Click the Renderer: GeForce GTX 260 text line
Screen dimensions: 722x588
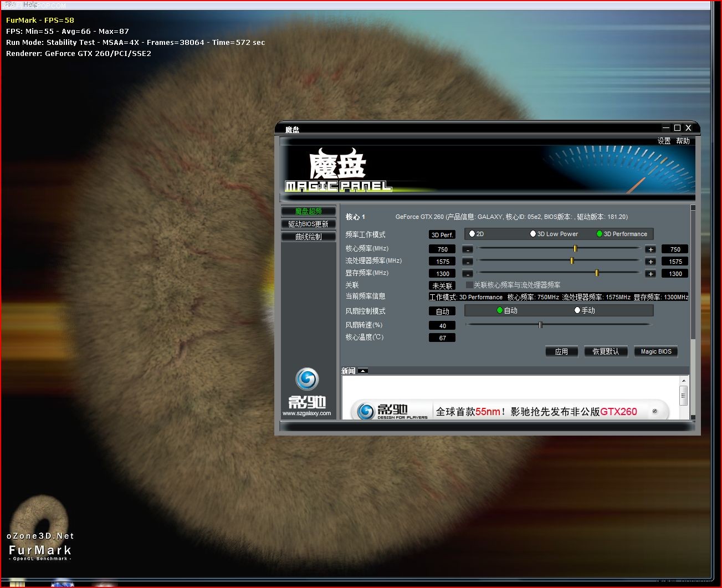(x=79, y=53)
